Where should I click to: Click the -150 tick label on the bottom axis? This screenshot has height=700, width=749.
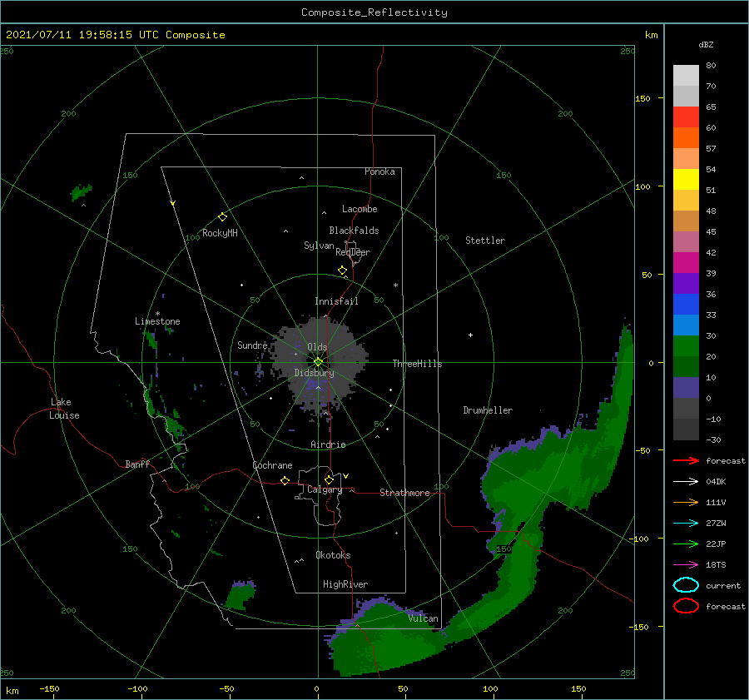(x=49, y=688)
